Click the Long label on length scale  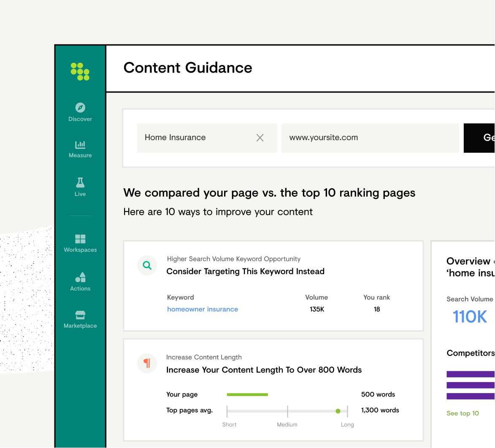(x=347, y=425)
